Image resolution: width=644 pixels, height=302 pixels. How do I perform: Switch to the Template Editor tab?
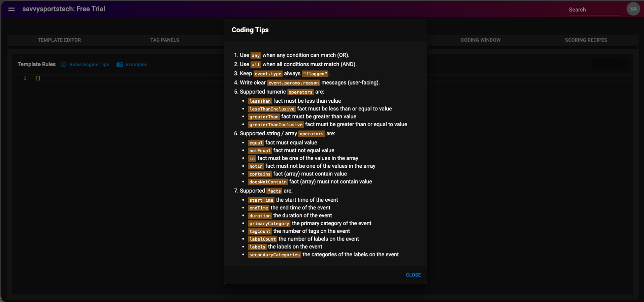[x=59, y=40]
